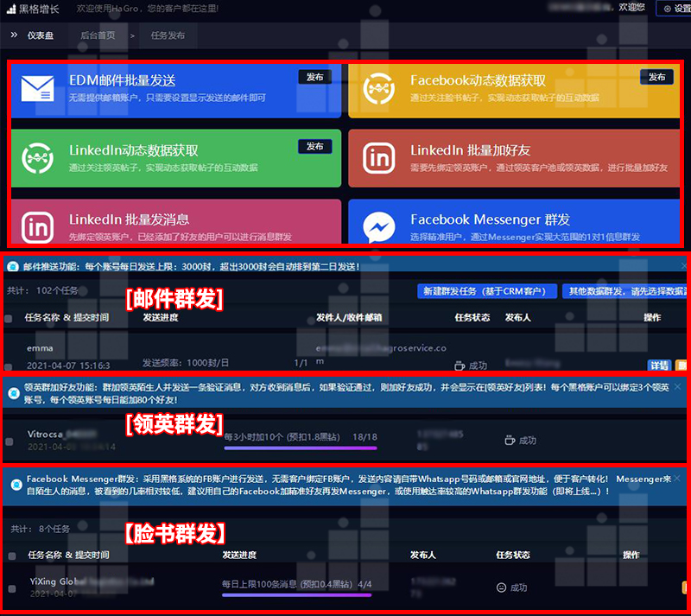Click the LinkedIn动态数据获取 card icon
Screen dimensions: 691x616
point(38,156)
